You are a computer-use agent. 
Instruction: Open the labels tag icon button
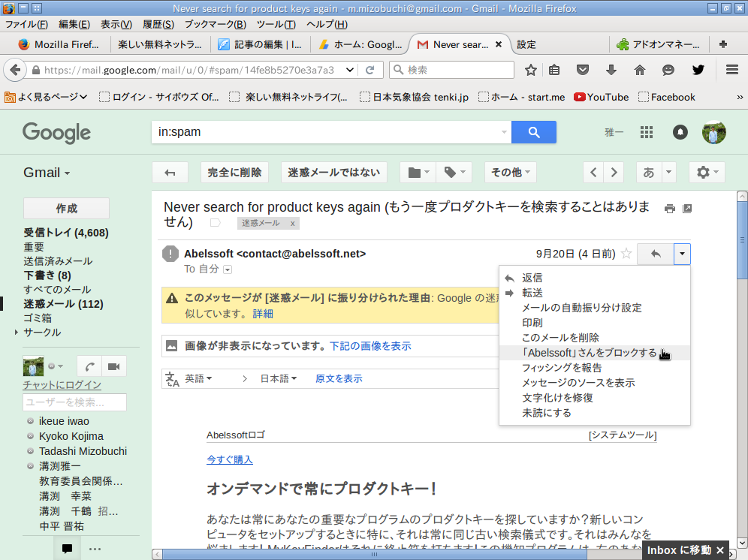(454, 173)
